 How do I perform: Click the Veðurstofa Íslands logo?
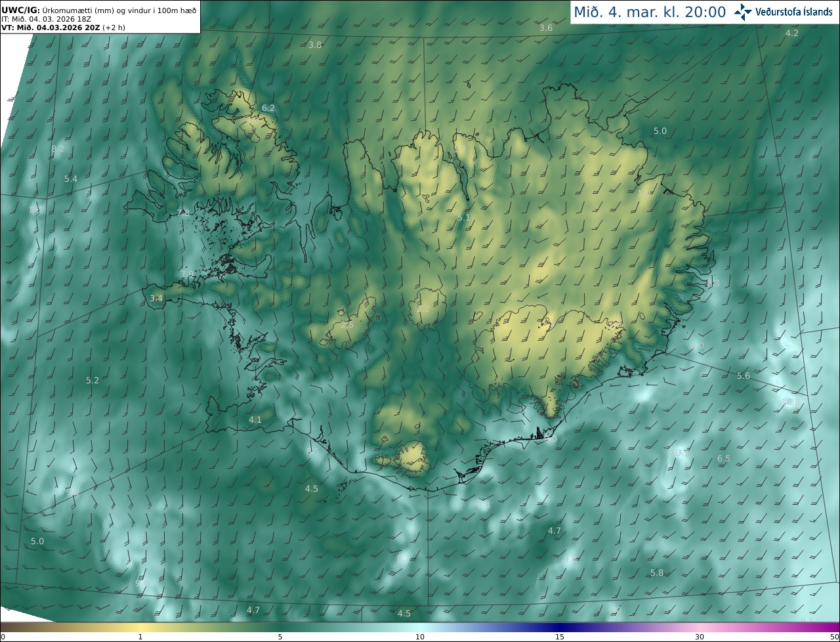click(783, 12)
